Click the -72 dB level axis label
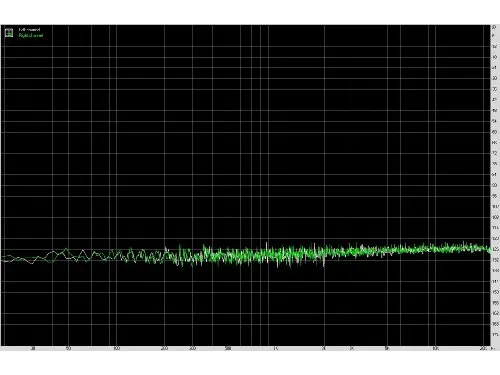Image resolution: width=500 pixels, height=375 pixels. pyautogui.click(x=495, y=153)
